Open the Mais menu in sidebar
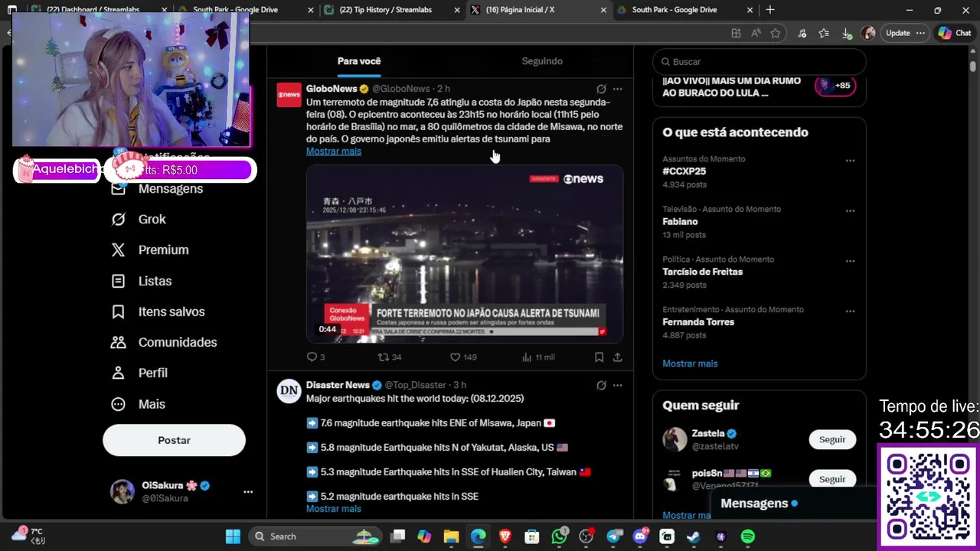This screenshot has height=551, width=980. point(138,404)
